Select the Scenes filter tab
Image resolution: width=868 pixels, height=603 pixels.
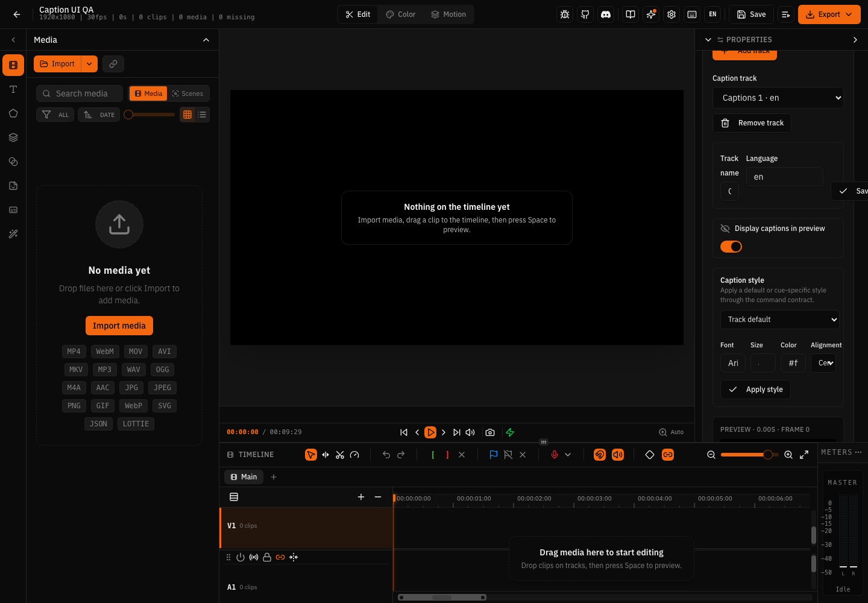(188, 93)
